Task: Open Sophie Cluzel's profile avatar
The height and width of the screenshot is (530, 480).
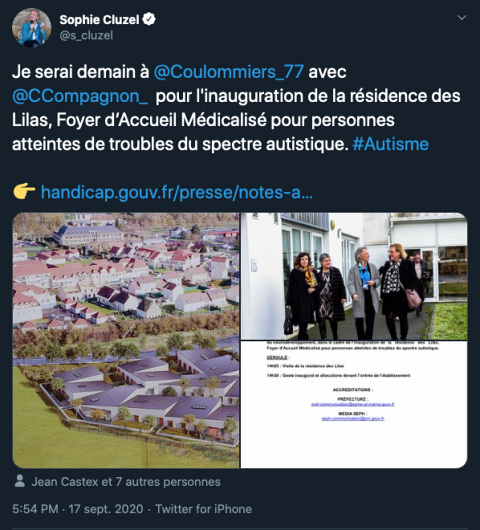Action: [31, 27]
